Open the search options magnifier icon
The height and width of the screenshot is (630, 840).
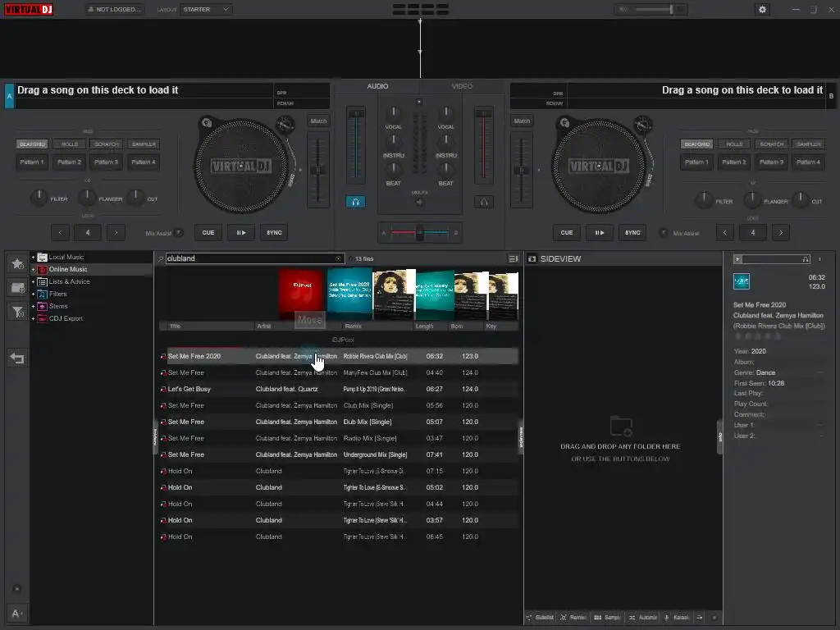[x=160, y=258]
